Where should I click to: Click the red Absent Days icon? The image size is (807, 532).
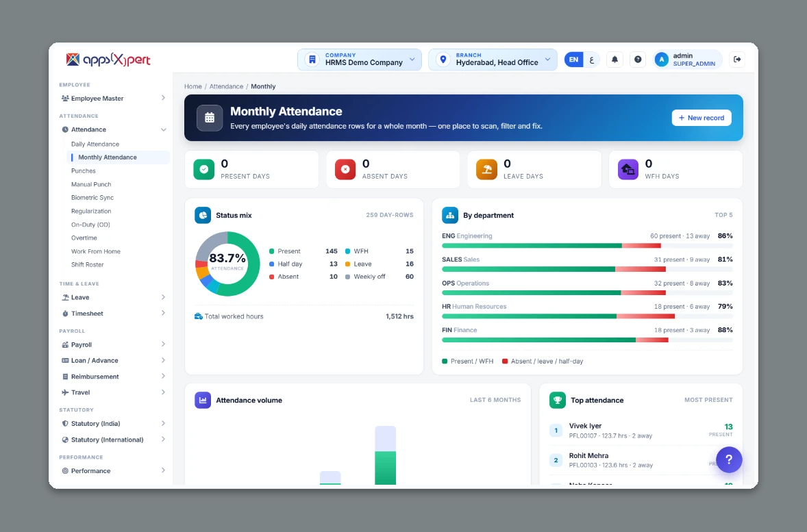pos(345,169)
